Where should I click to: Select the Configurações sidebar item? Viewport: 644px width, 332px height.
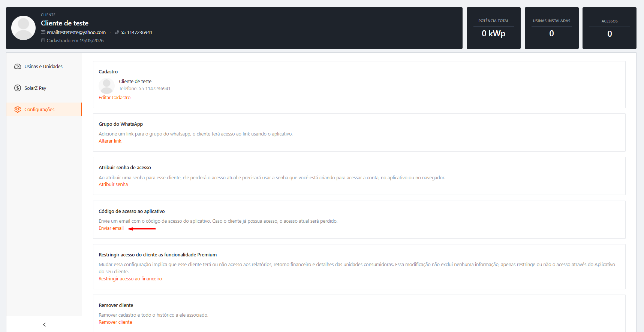(44, 109)
